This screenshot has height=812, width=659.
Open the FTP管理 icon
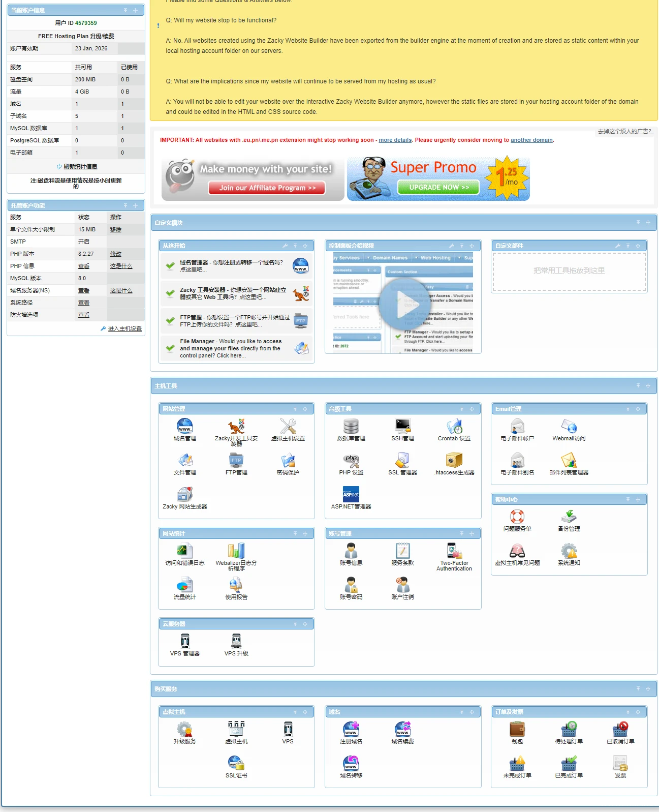coord(236,461)
